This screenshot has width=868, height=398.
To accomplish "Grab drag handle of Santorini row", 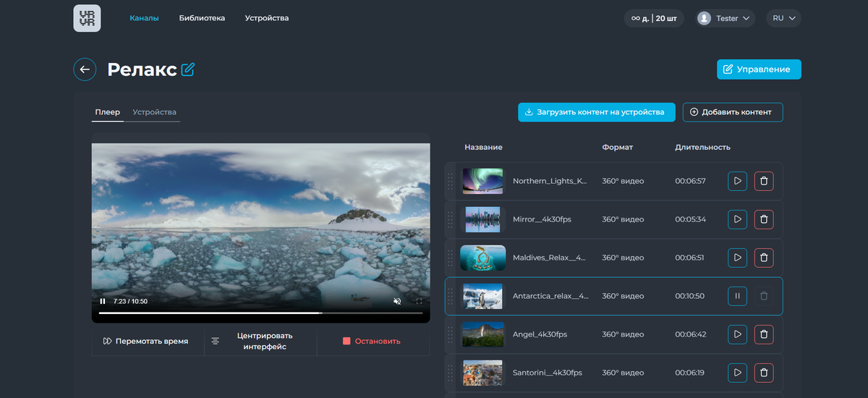I will click(x=451, y=373).
